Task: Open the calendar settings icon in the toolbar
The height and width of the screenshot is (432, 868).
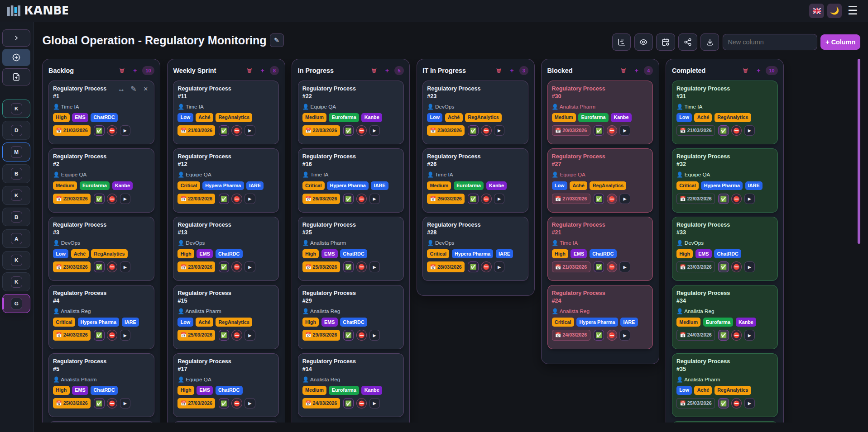Action: [665, 42]
